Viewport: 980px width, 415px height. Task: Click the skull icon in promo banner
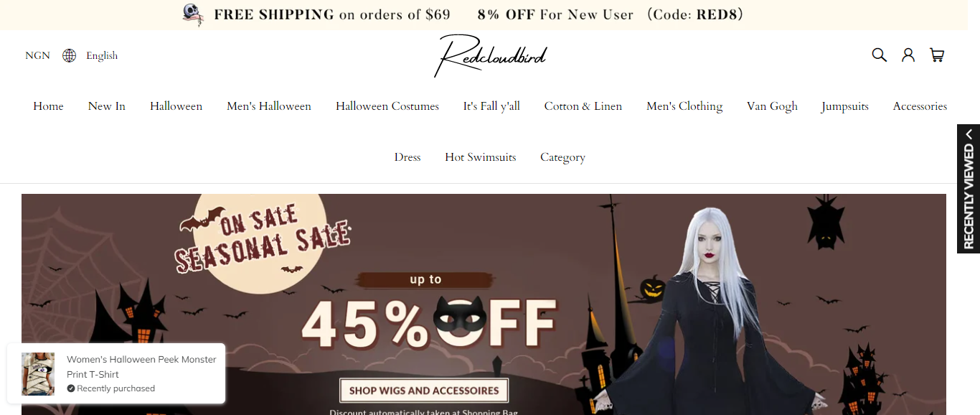[192, 14]
